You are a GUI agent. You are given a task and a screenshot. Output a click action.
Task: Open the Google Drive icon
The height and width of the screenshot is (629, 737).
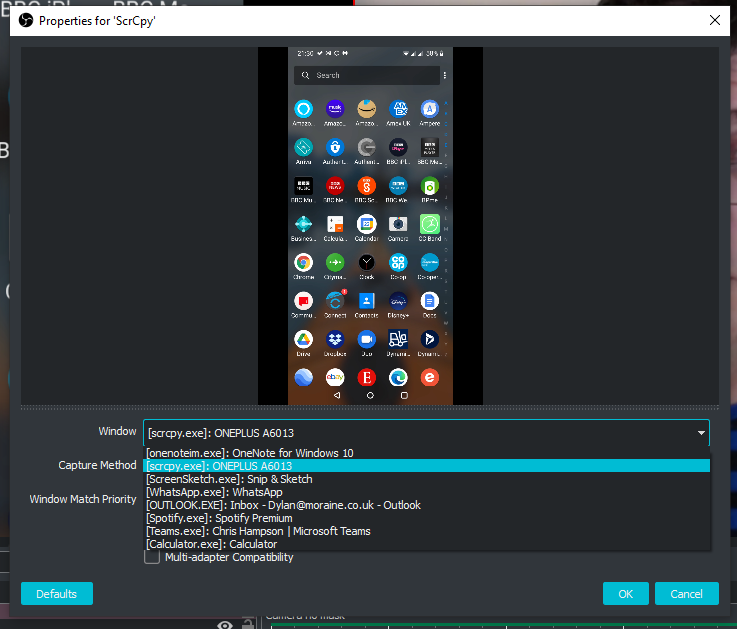(x=303, y=339)
